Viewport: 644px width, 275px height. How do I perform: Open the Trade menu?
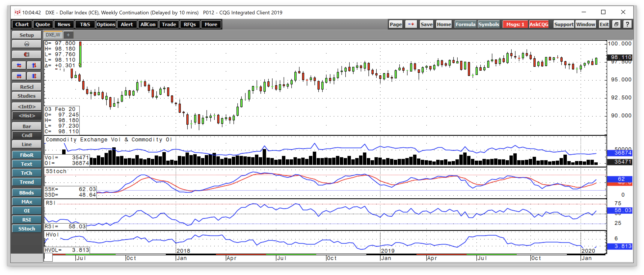(x=169, y=24)
